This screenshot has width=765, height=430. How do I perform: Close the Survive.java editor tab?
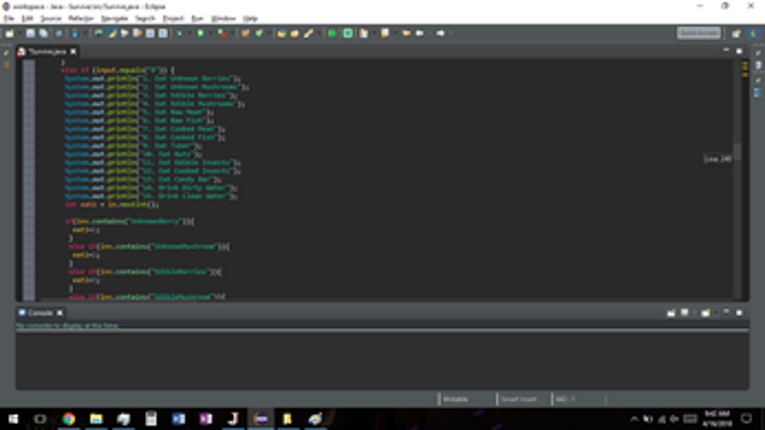[x=73, y=51]
